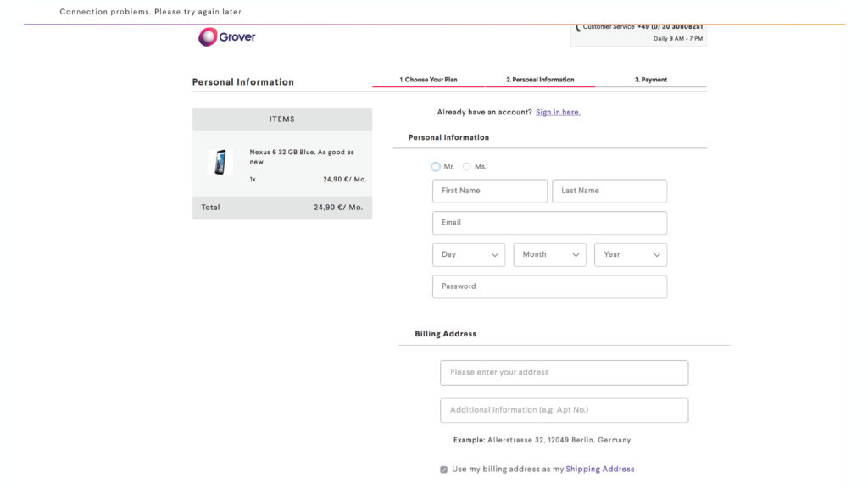Select the Mr. radio button
Image resolution: width=868 pixels, height=489 pixels.
(436, 167)
